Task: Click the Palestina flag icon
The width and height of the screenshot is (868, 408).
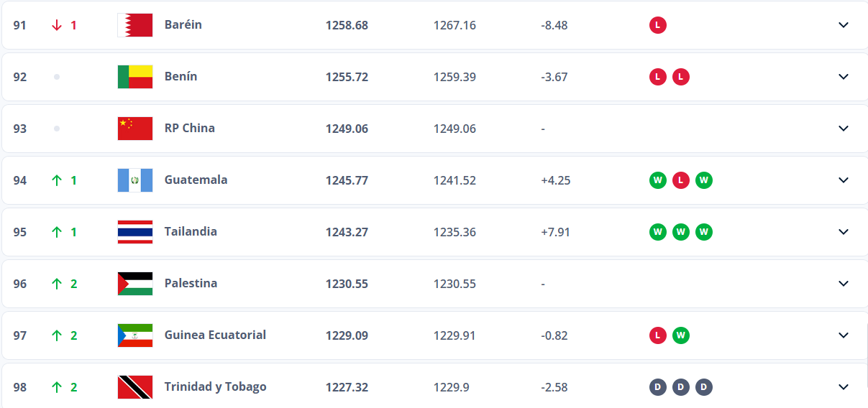Action: (135, 284)
